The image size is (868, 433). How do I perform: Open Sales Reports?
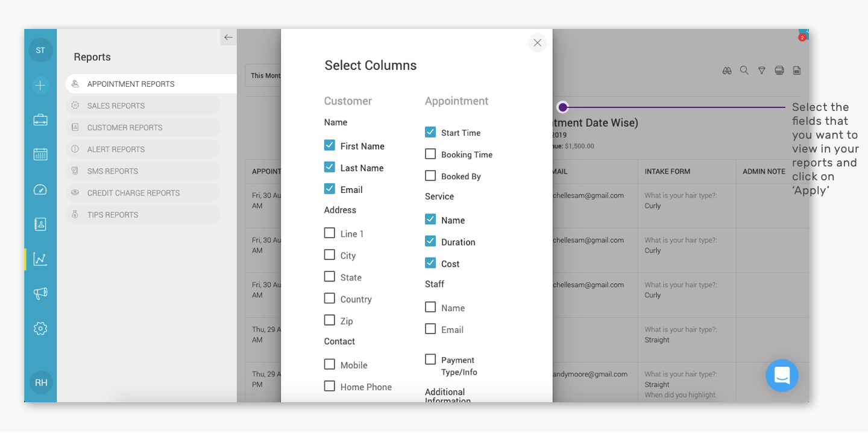tap(143, 106)
